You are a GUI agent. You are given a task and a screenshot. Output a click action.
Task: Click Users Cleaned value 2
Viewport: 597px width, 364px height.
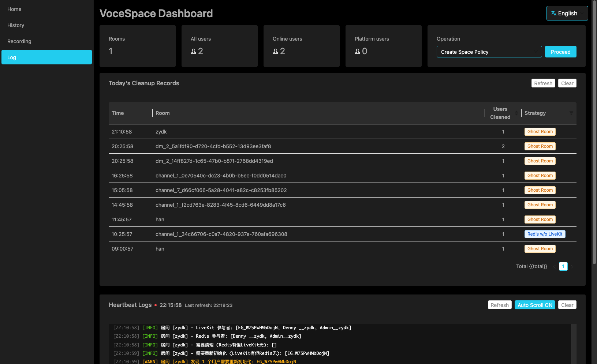[503, 146]
